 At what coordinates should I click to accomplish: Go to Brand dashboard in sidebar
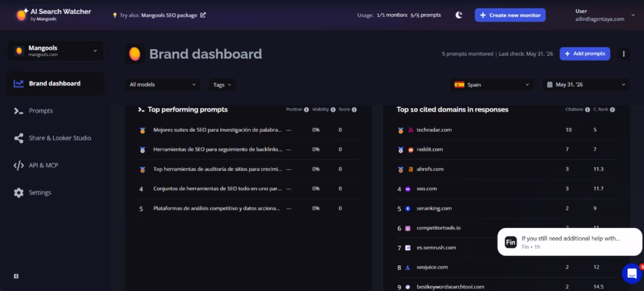coord(55,84)
